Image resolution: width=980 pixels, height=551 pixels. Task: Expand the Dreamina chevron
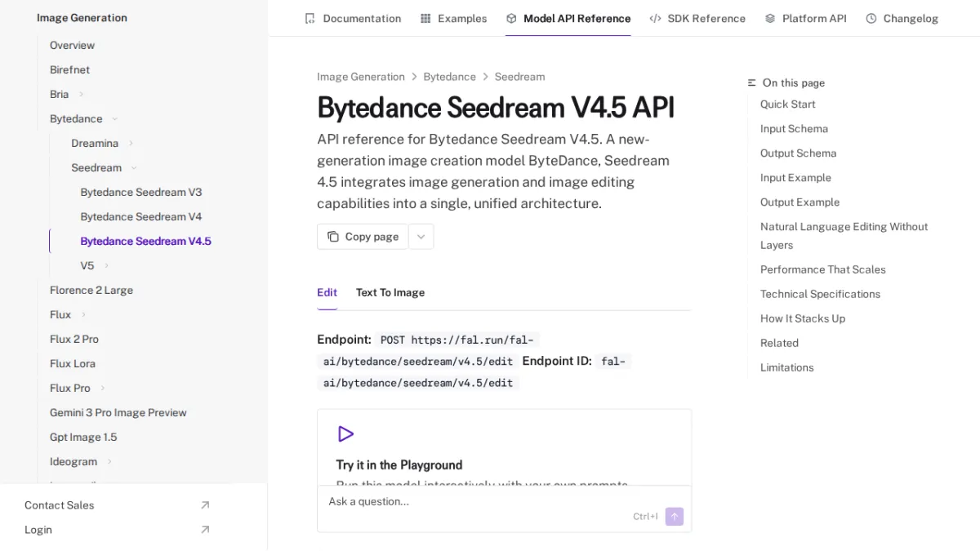pyautogui.click(x=131, y=144)
